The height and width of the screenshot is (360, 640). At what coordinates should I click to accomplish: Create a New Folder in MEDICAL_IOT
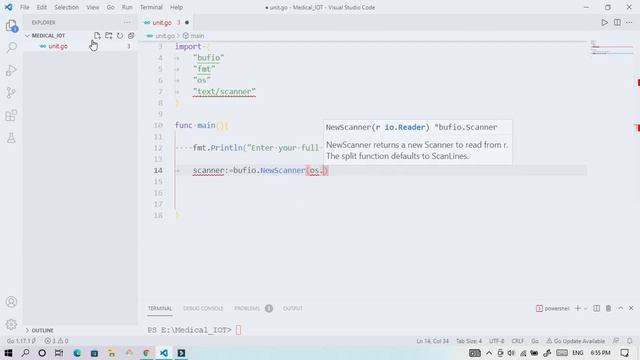click(109, 36)
